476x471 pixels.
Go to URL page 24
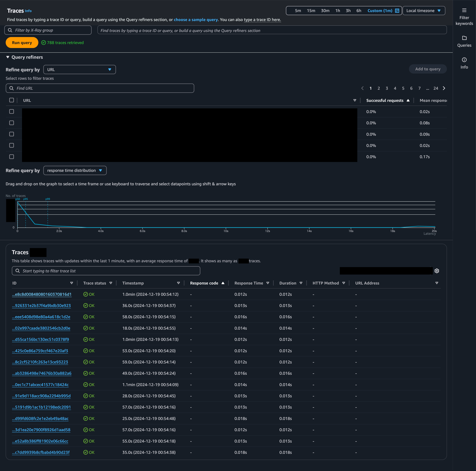click(x=436, y=88)
